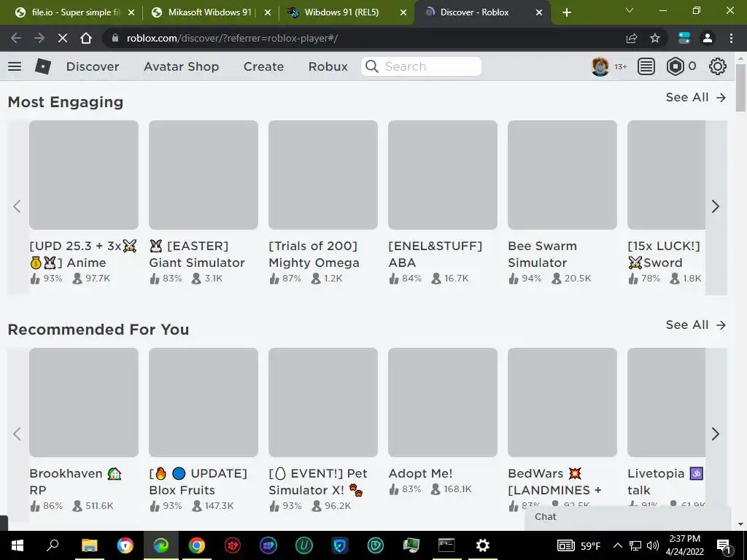
Task: Show next games in Recommended For You
Action: (x=716, y=434)
